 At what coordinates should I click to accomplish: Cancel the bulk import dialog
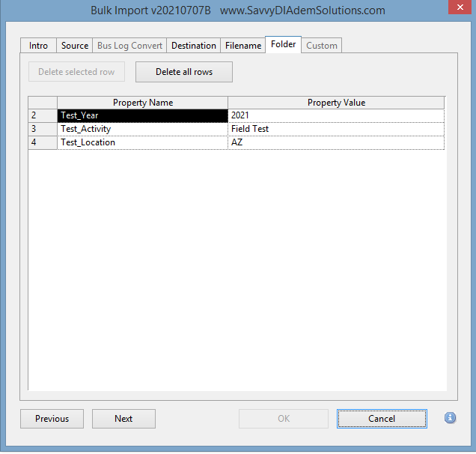click(382, 419)
